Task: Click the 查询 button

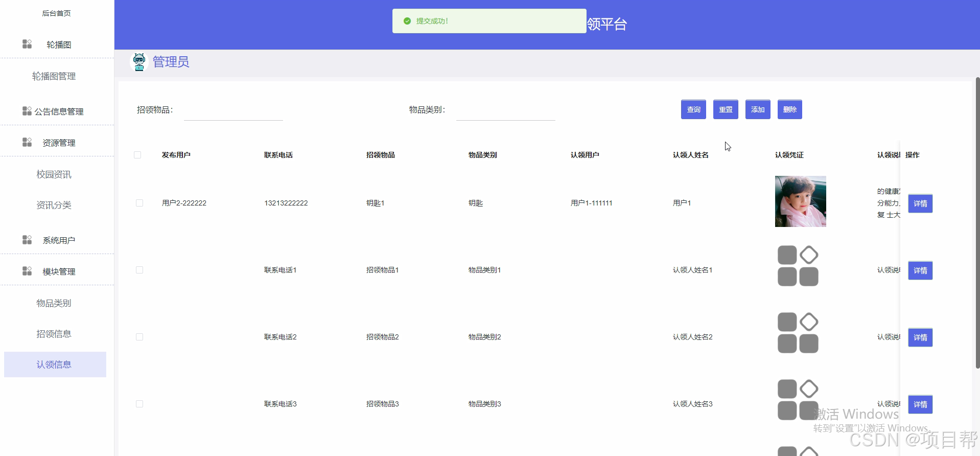Action: point(693,109)
